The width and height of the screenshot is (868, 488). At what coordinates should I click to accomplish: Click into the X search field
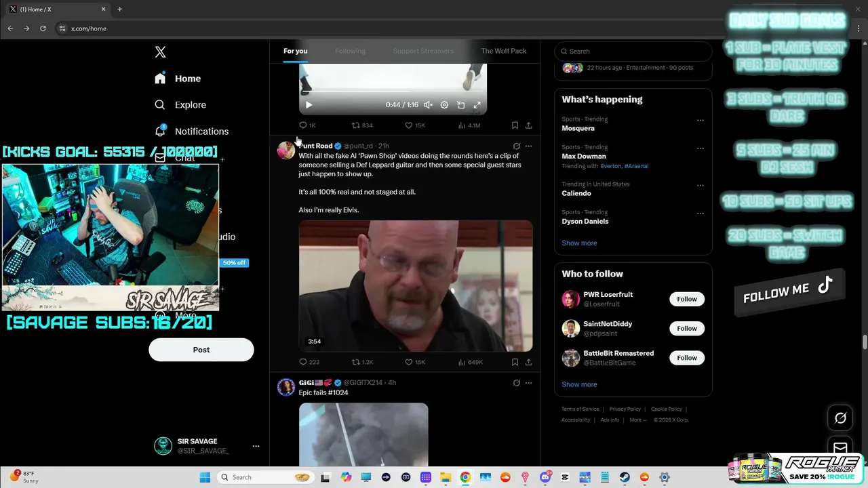(x=633, y=52)
